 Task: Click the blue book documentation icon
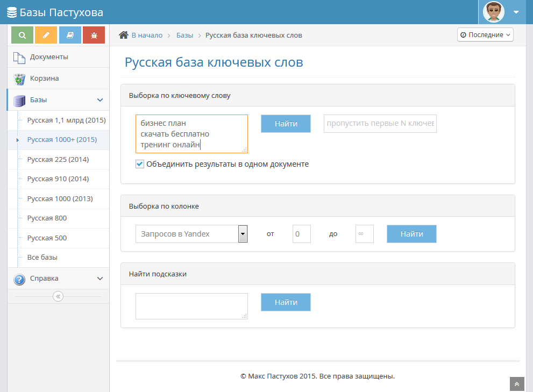(x=70, y=34)
